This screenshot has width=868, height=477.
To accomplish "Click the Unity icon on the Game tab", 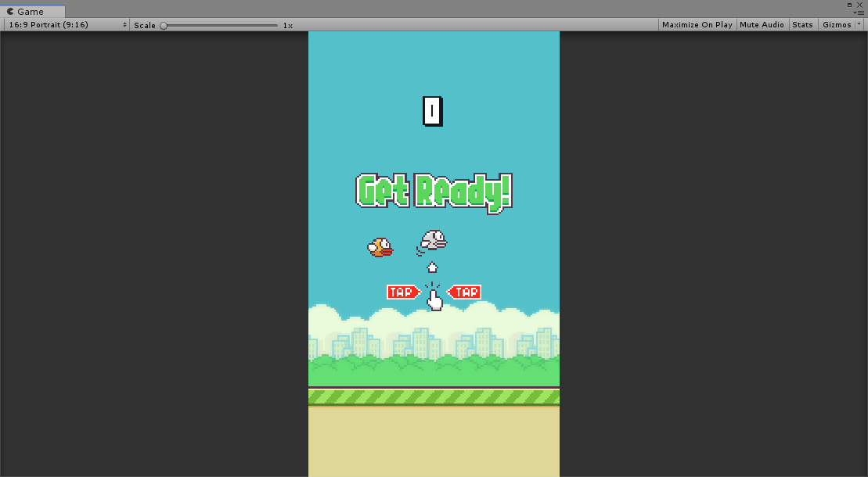I will (10, 11).
